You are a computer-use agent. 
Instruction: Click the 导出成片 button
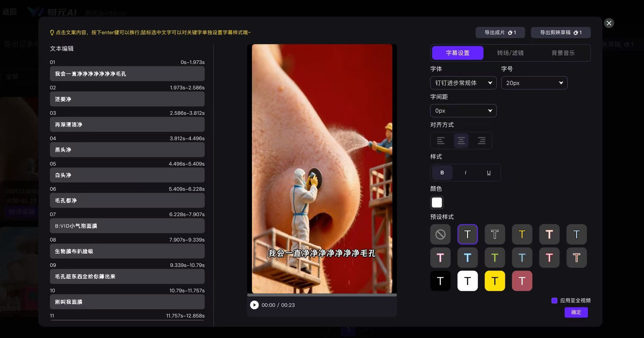(x=500, y=32)
